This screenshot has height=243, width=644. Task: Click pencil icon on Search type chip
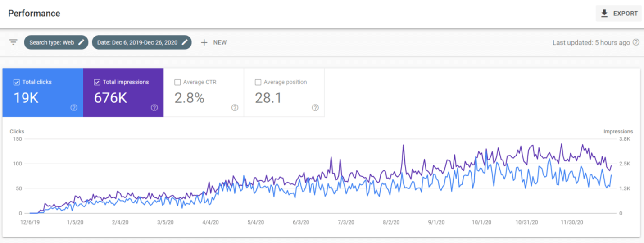point(81,42)
